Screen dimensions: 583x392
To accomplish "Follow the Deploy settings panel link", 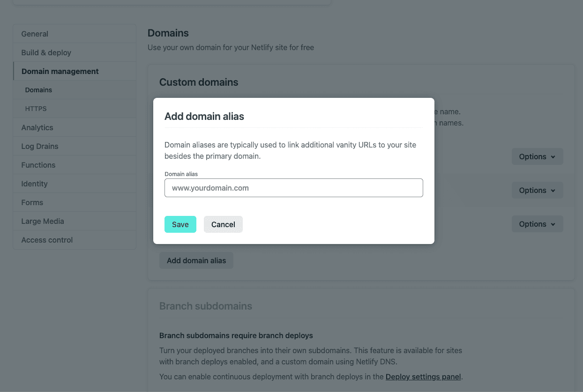I will (x=423, y=377).
